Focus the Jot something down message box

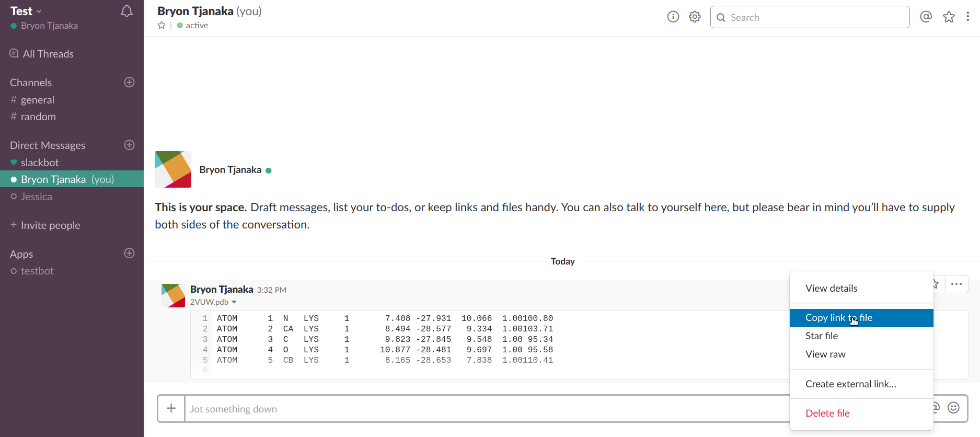[x=486, y=409]
